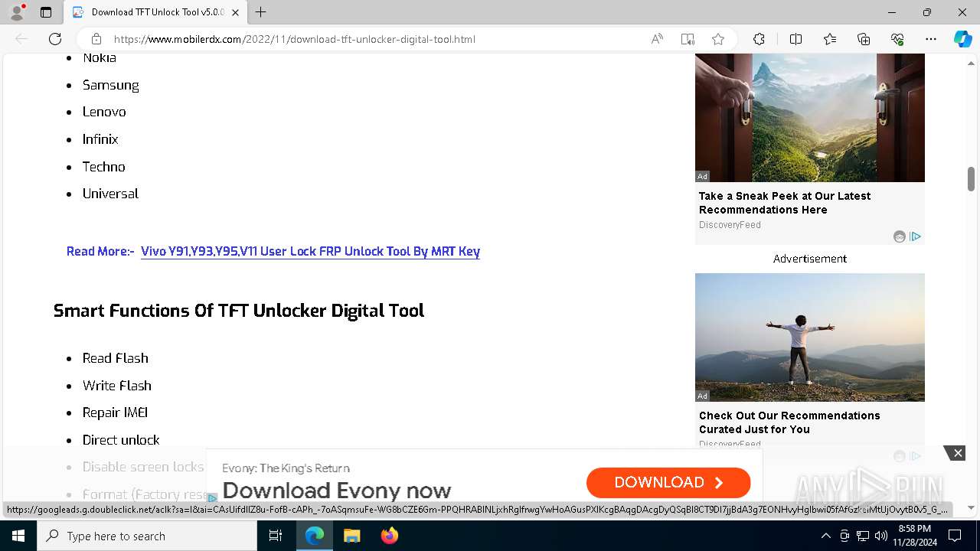Open the volume control tray icon
980x551 pixels.
click(x=881, y=536)
